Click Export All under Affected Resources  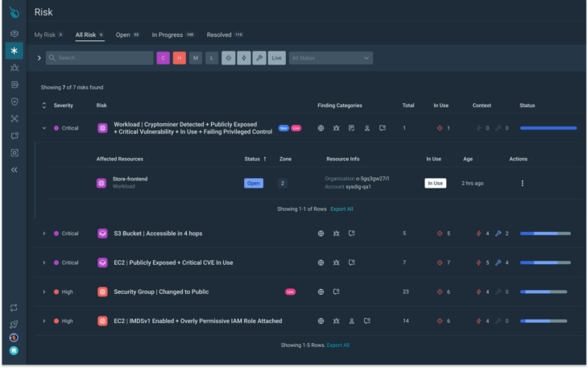pyautogui.click(x=342, y=209)
